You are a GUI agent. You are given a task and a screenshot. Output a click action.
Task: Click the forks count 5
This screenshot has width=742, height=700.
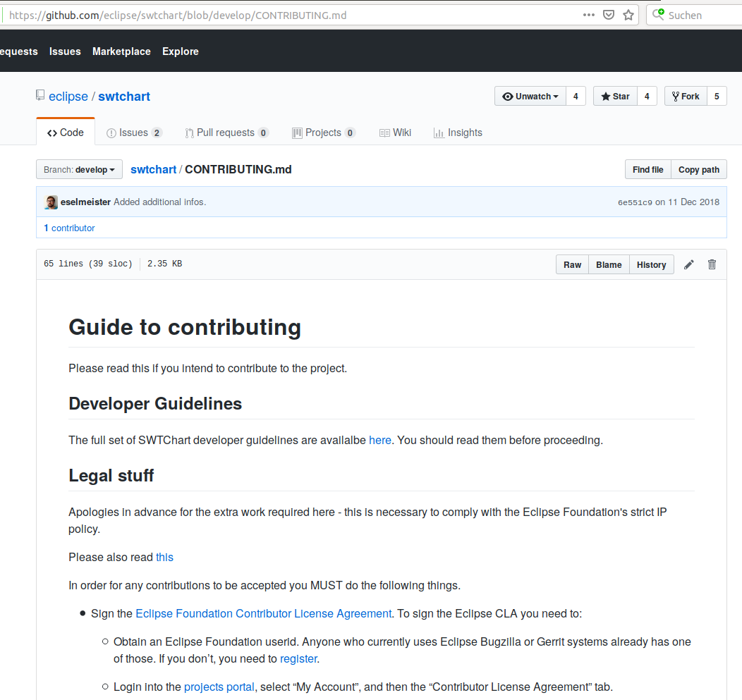[x=717, y=96]
